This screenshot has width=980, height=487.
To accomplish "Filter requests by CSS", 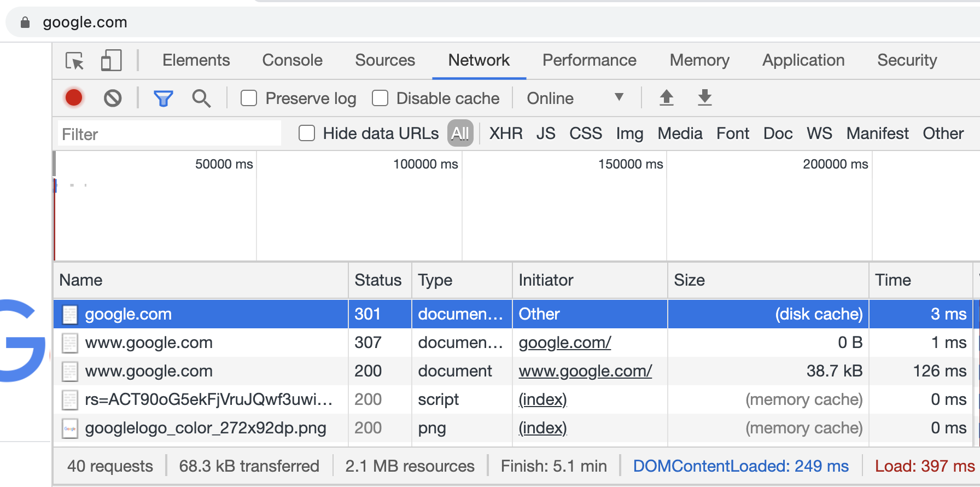I will [586, 134].
